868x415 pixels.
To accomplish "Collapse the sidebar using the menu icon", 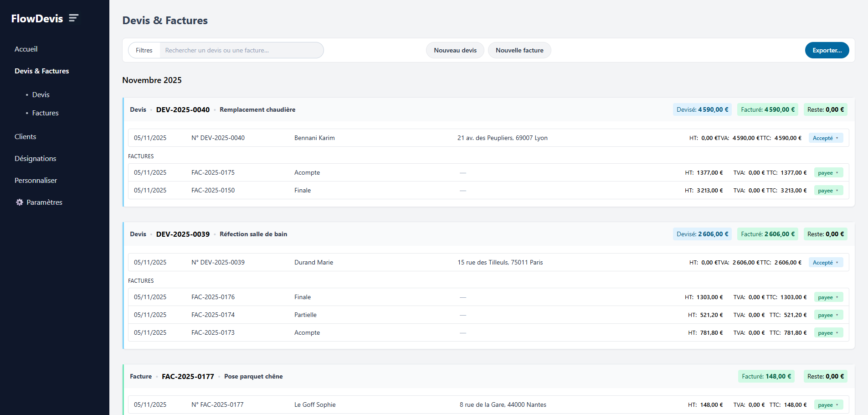I will [73, 18].
